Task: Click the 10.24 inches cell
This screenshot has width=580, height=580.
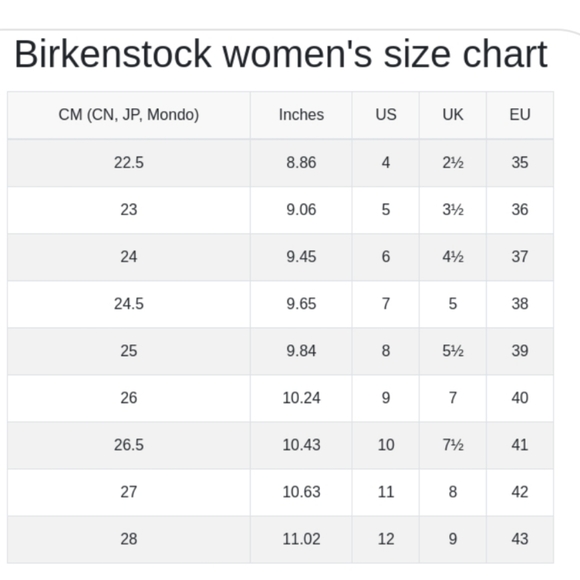Action: [x=301, y=398]
